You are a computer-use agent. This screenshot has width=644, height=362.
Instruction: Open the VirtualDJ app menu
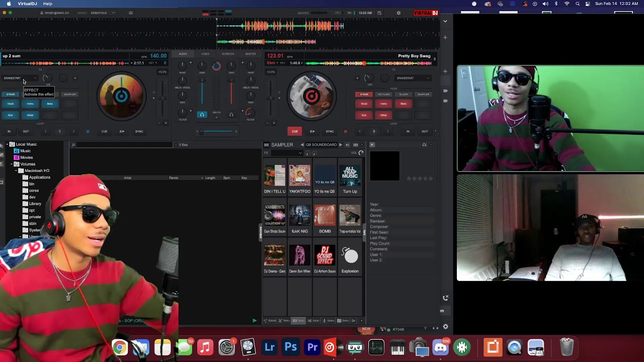coord(27,4)
